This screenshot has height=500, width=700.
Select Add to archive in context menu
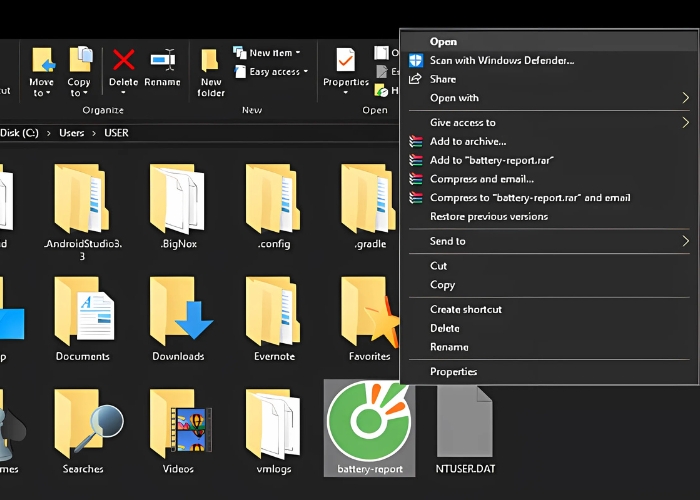click(468, 142)
